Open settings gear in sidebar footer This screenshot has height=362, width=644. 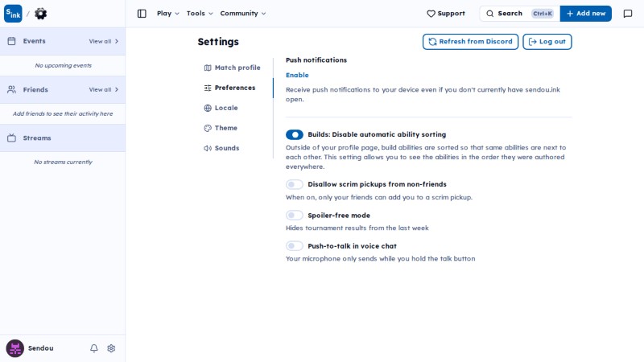point(111,348)
